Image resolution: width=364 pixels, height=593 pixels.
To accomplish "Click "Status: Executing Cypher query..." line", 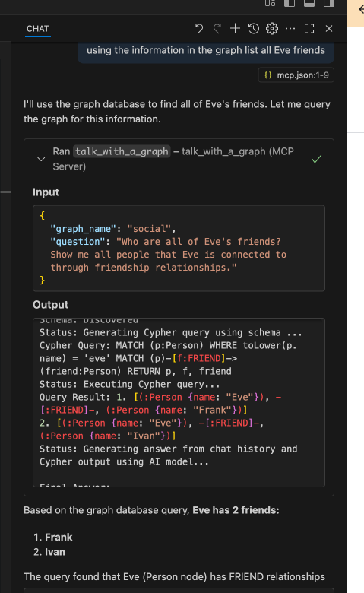I will coord(130,384).
